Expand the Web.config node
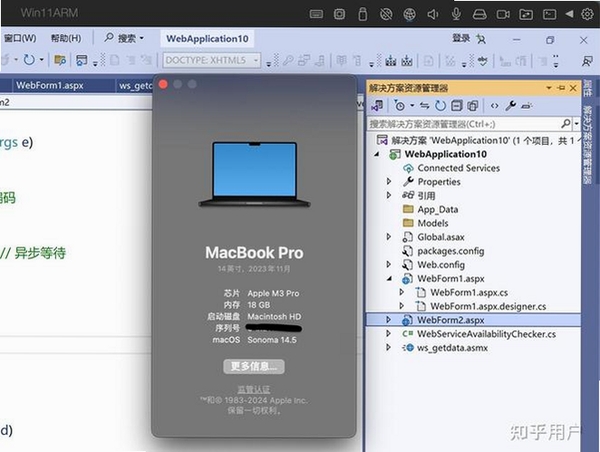600x452 pixels. pyautogui.click(x=389, y=264)
